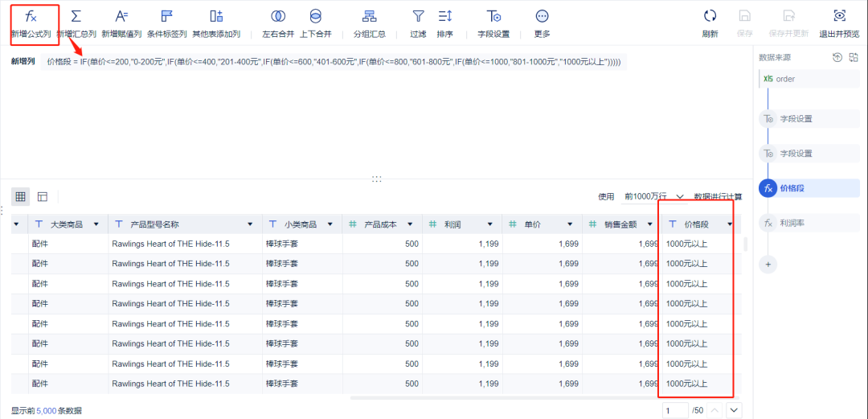
Task: Click first row 棒球手套 cell
Action: [302, 244]
